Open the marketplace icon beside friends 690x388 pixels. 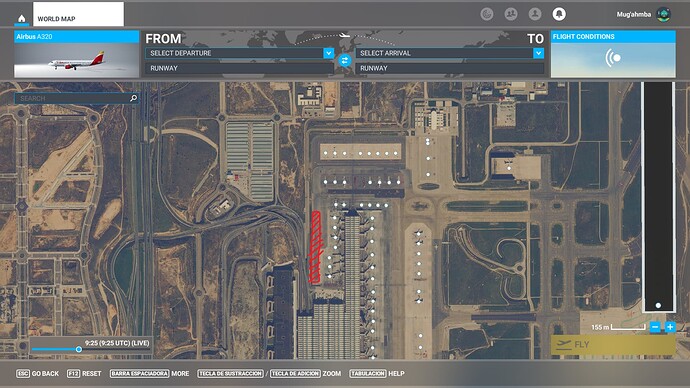point(487,14)
